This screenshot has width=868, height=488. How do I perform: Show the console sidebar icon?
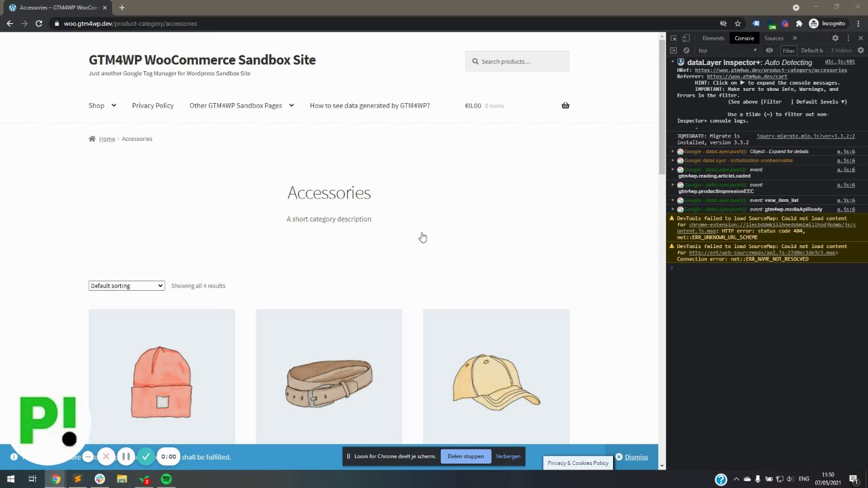pos(673,50)
